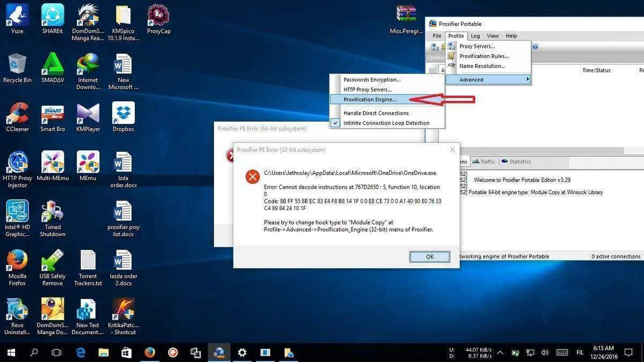Close the 32-bit subsystem error dialog
This screenshot has height=362, width=644.
(452, 150)
